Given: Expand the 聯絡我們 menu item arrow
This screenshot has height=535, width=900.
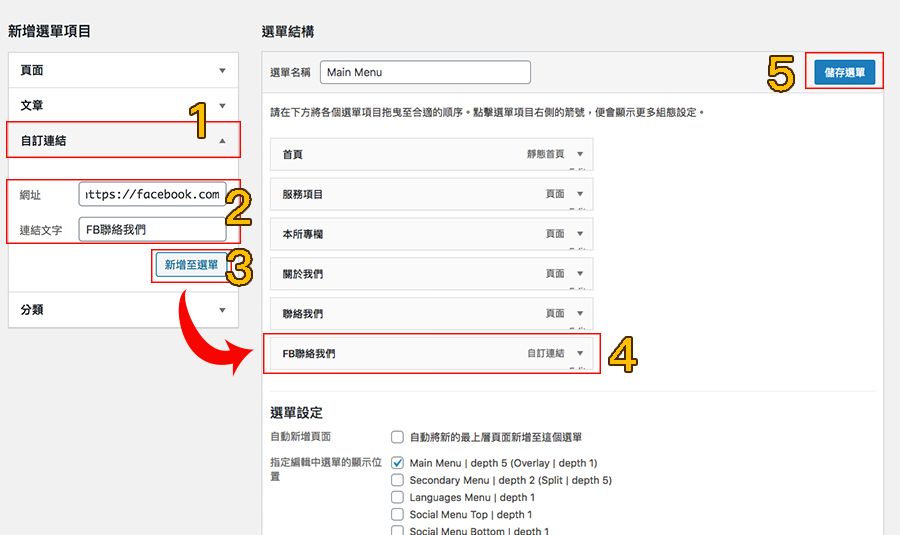Looking at the screenshot, I should (580, 314).
